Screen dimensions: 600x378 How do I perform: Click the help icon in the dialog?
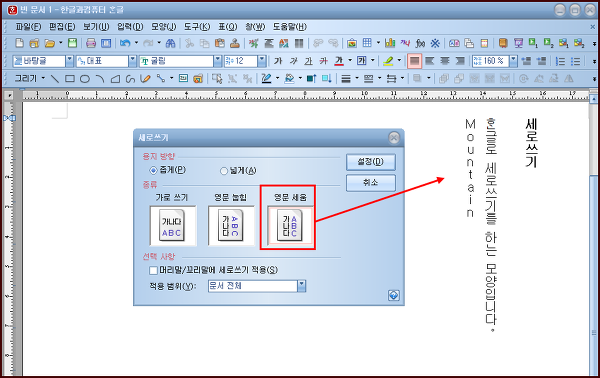click(x=394, y=295)
